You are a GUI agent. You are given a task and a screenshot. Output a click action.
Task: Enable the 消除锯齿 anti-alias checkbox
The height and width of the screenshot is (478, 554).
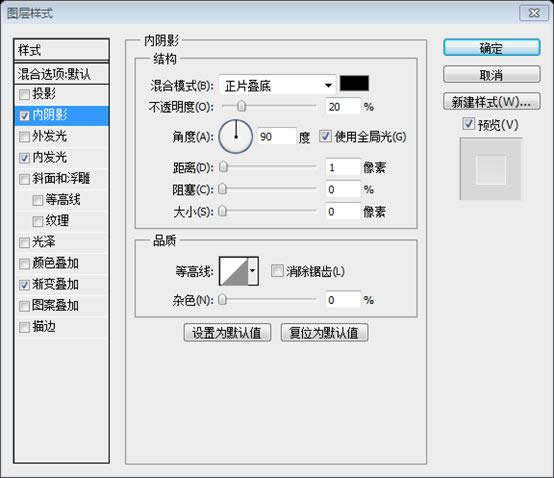(x=277, y=271)
